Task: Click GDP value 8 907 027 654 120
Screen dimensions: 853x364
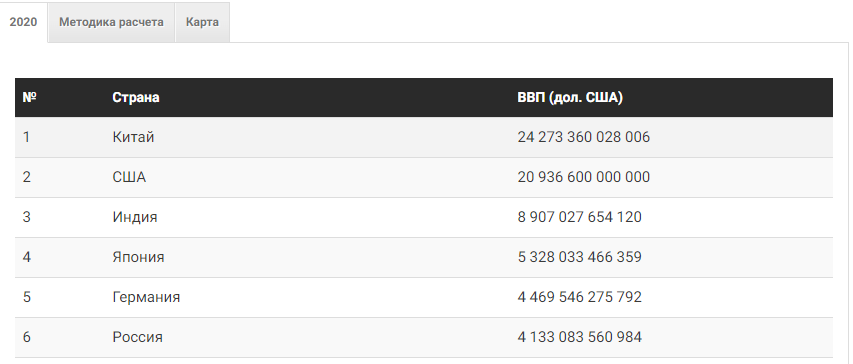Action: [579, 217]
